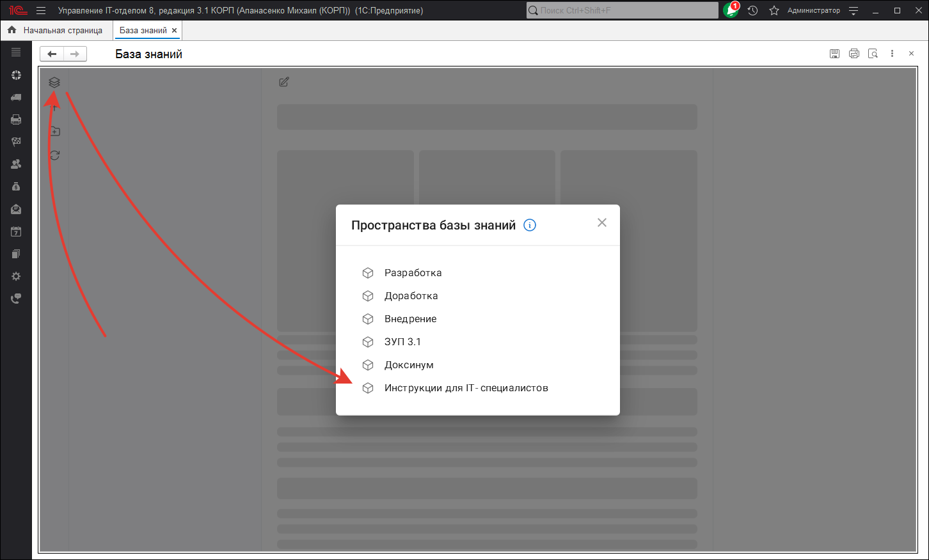The height and width of the screenshot is (560, 929).
Task: Open the info icon beside dialog title
Action: (530, 225)
